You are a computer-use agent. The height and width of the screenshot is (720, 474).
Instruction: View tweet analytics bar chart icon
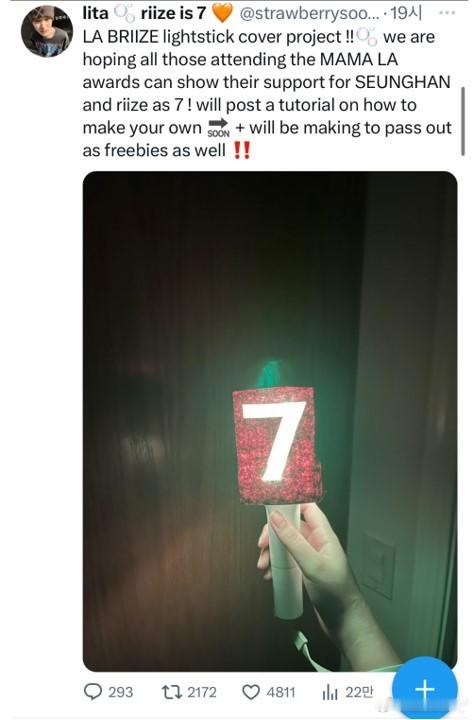click(330, 691)
